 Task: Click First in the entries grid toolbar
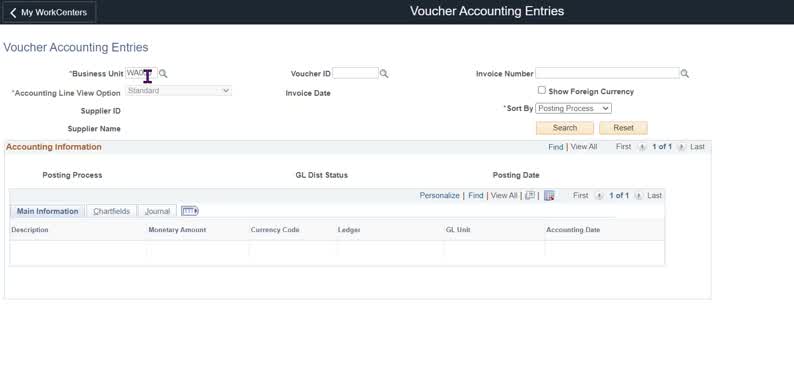[x=581, y=196]
